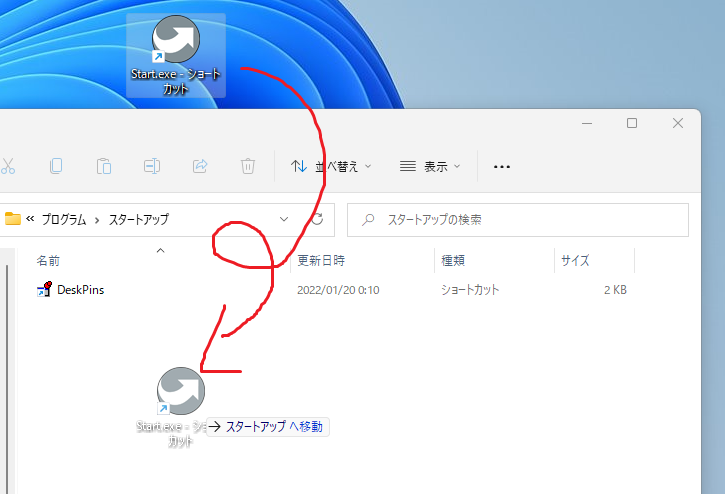Click the DeskPins date 2022/01/20 0:10
725x494 pixels.
tap(338, 290)
